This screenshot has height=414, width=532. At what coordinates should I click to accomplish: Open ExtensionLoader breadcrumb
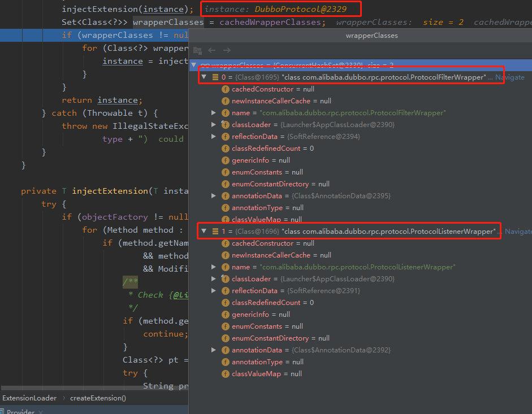tap(29, 398)
